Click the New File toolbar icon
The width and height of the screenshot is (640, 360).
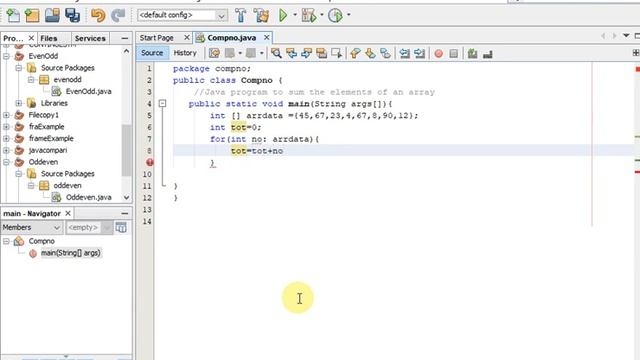13,16
